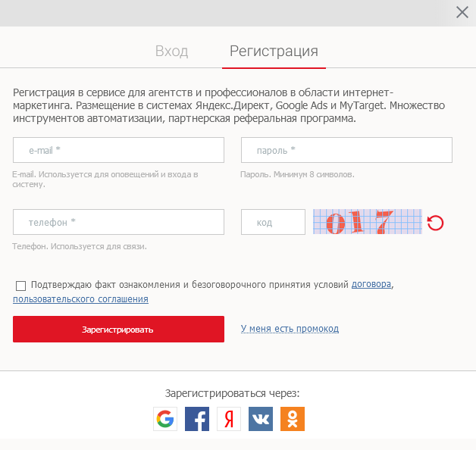Click the 'Зарегистрироваться через:' heading
Screen dimensions: 476x450
click(x=232, y=393)
